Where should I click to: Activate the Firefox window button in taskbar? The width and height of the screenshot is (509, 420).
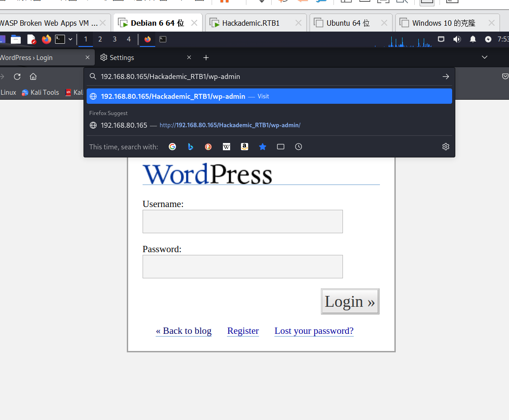(x=148, y=39)
